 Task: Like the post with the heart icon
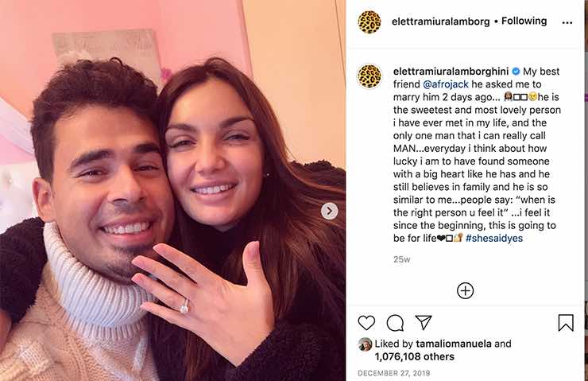(366, 323)
